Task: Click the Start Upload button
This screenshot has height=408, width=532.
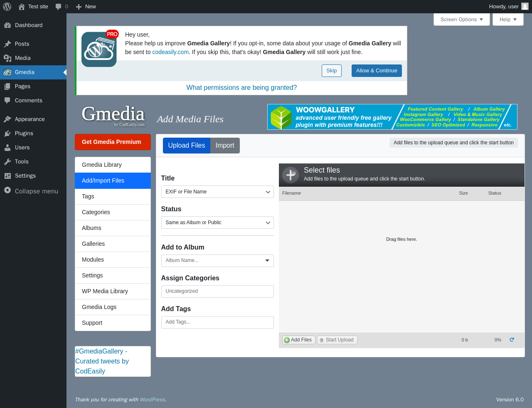Action: pyautogui.click(x=337, y=340)
